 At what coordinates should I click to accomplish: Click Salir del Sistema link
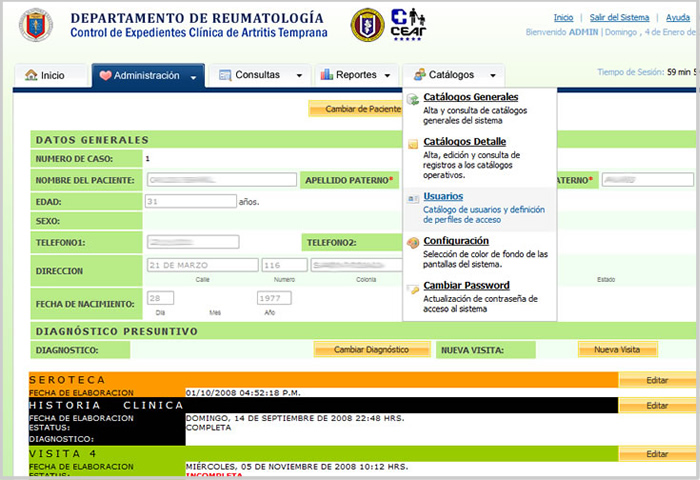(619, 17)
